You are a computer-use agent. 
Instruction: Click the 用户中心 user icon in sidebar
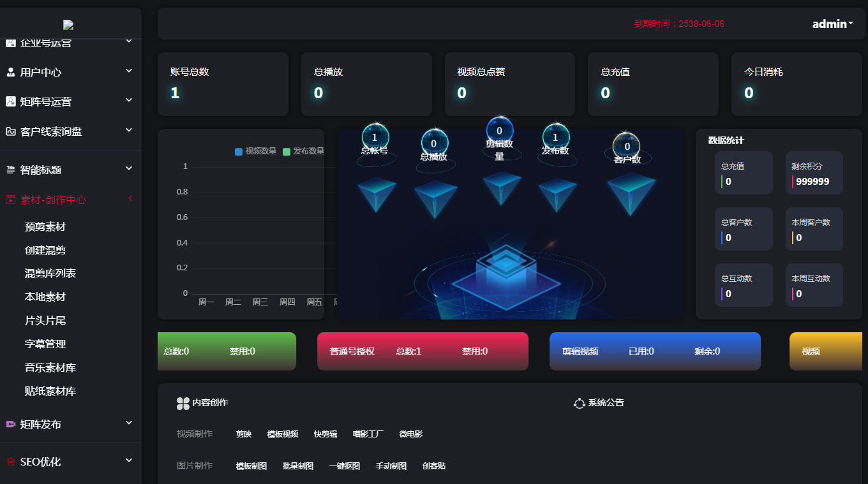click(10, 72)
